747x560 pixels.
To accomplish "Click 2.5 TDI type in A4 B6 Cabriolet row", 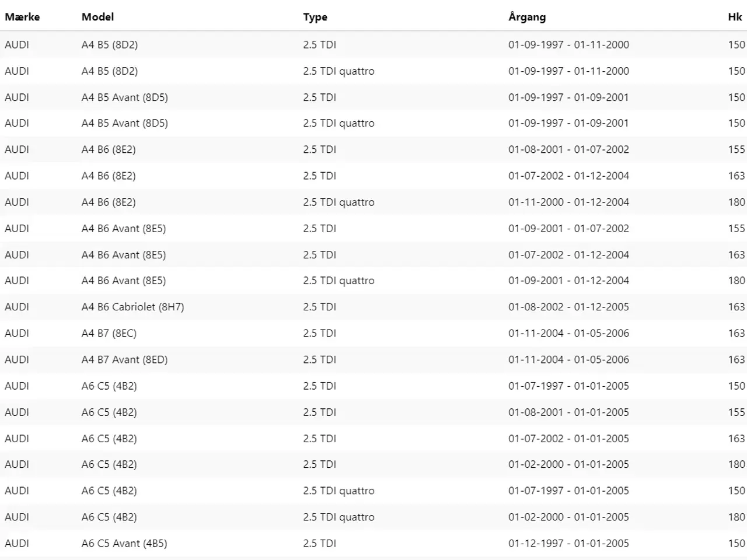I will click(319, 307).
